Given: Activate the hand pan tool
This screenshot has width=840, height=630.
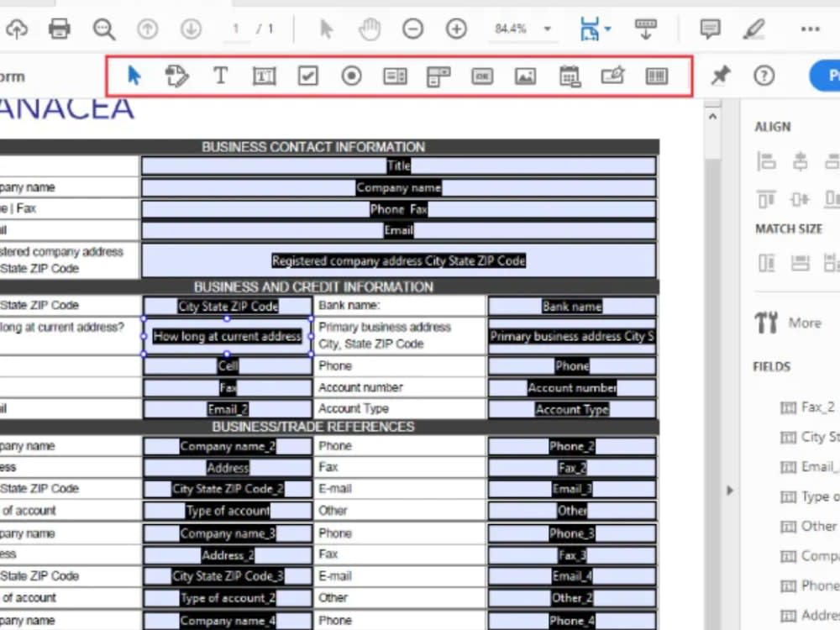Looking at the screenshot, I should [x=370, y=29].
